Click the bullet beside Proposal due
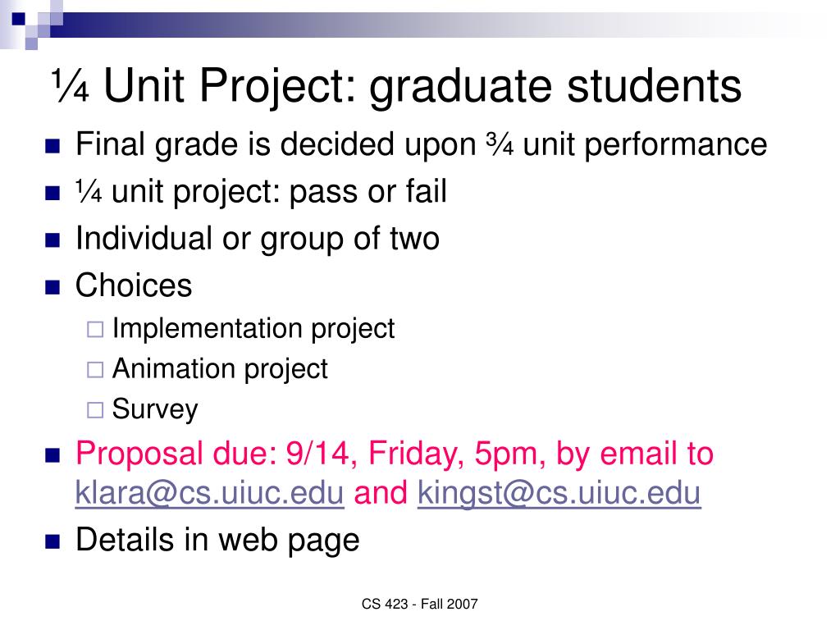Screen dimensions: 840x630 coord(52,454)
